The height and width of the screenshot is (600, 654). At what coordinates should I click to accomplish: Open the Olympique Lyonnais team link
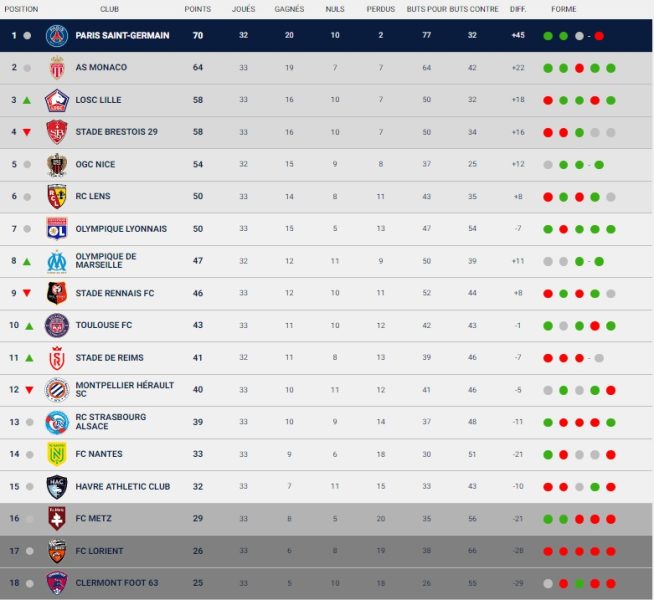[121, 229]
